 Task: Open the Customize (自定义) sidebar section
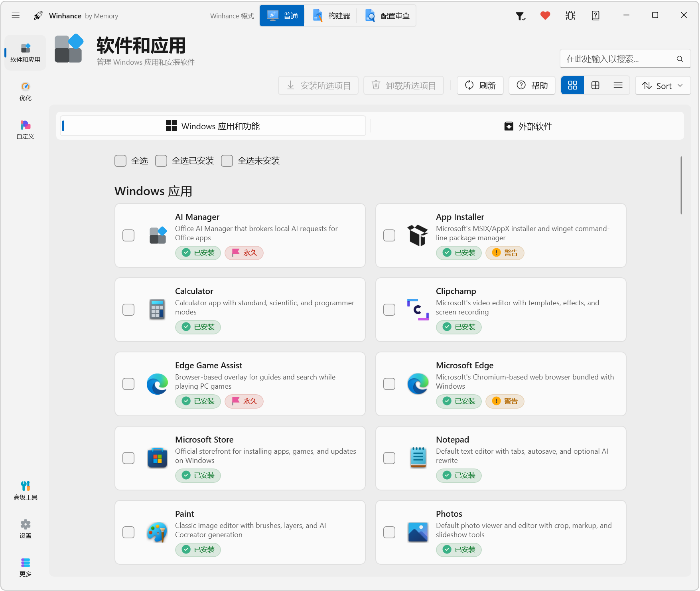26,129
